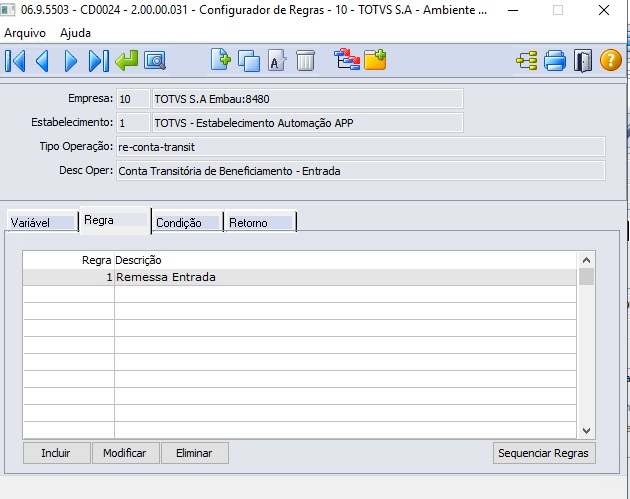Modify the record with the edit icon
Image resolution: width=630 pixels, height=499 pixels.
pyautogui.click(x=277, y=61)
